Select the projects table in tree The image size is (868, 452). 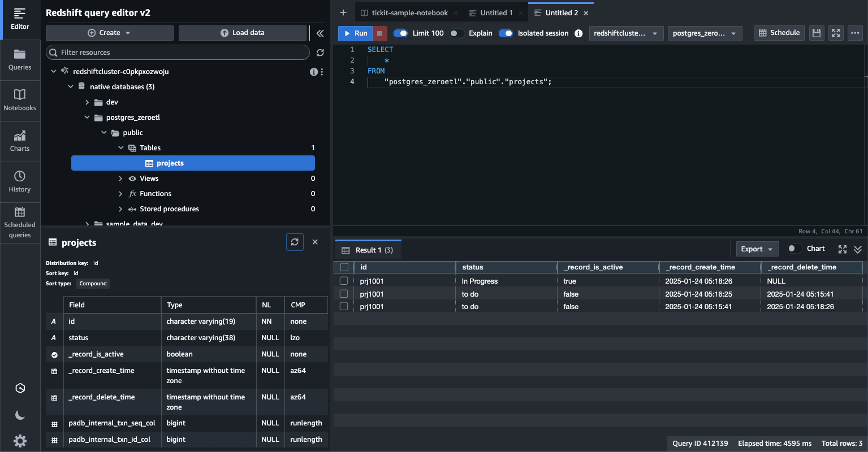coord(193,163)
